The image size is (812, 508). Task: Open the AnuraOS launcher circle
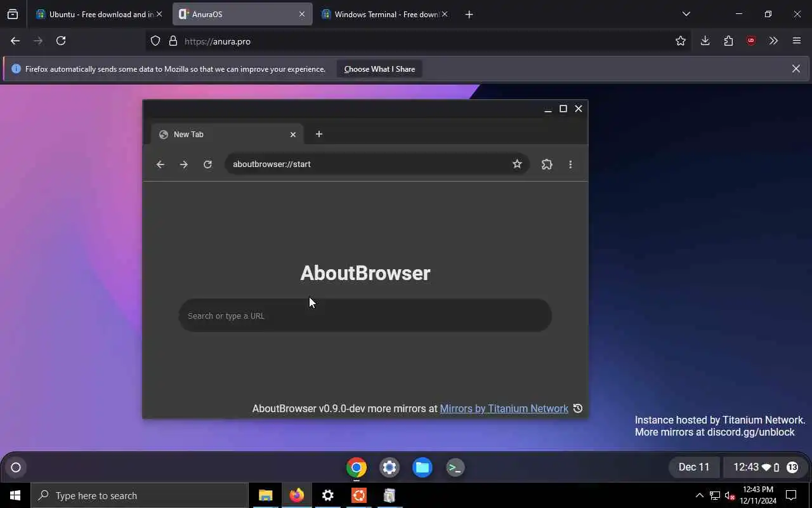[x=16, y=468]
